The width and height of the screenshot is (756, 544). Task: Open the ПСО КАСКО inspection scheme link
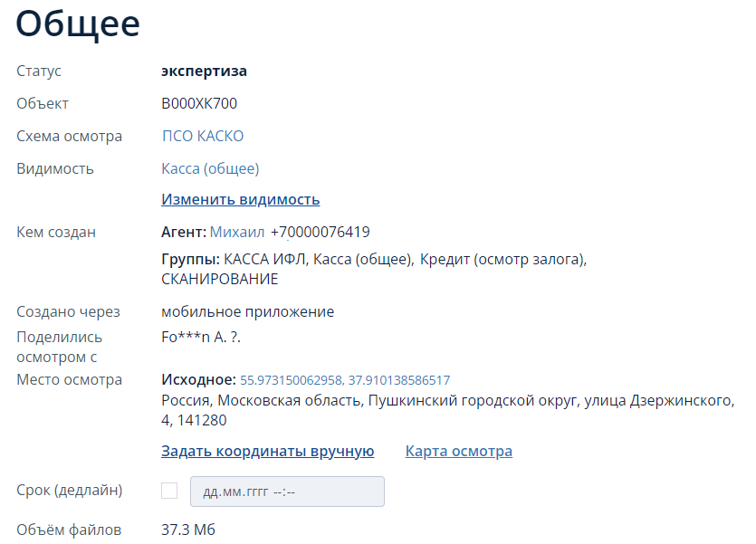(x=202, y=137)
